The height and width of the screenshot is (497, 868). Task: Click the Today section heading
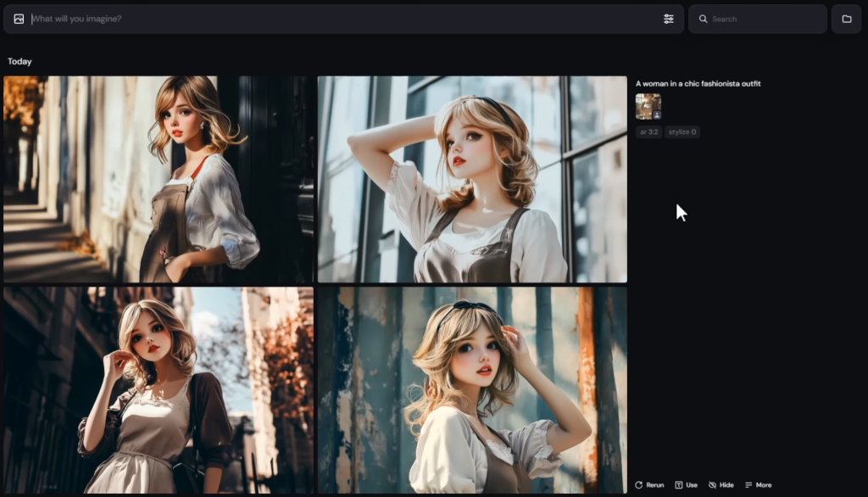pyautogui.click(x=19, y=61)
